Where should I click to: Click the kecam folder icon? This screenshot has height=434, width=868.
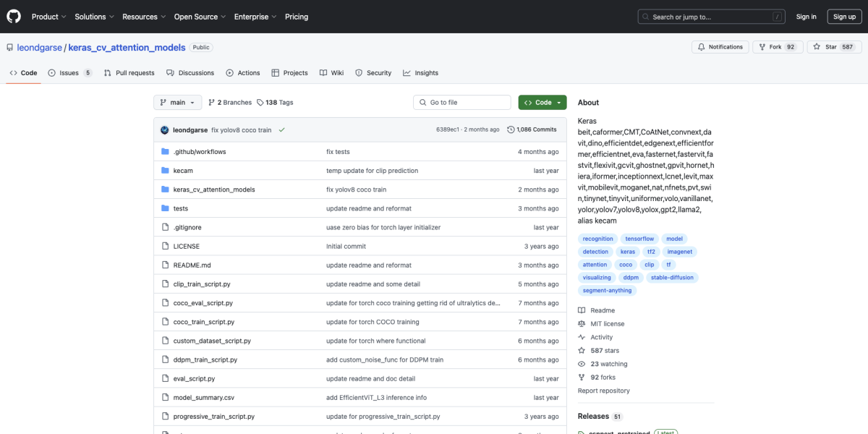coord(165,171)
